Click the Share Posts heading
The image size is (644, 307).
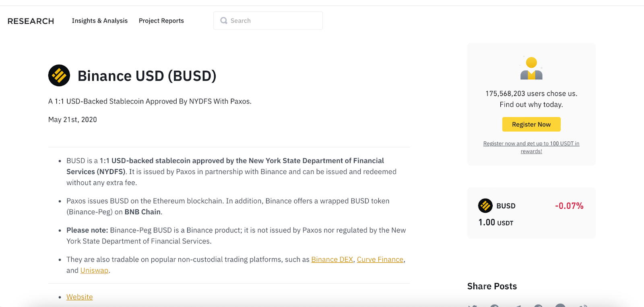492,286
